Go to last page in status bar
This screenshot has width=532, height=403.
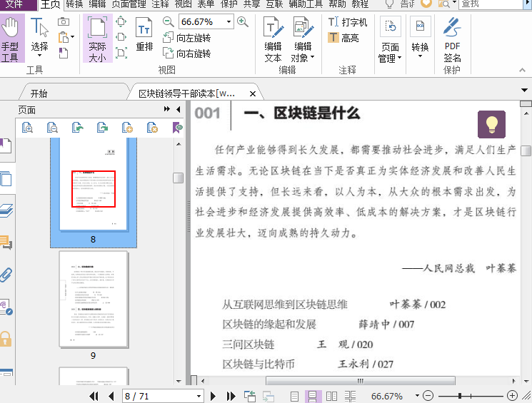tap(231, 396)
